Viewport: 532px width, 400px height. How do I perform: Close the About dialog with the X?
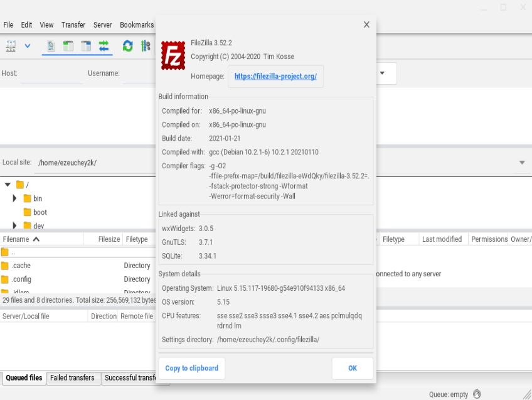[x=366, y=24]
